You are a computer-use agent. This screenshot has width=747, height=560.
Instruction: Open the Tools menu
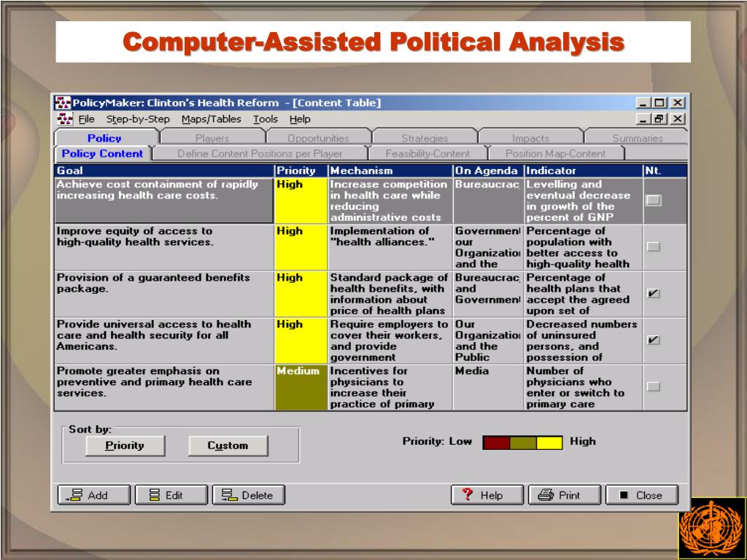(266, 119)
